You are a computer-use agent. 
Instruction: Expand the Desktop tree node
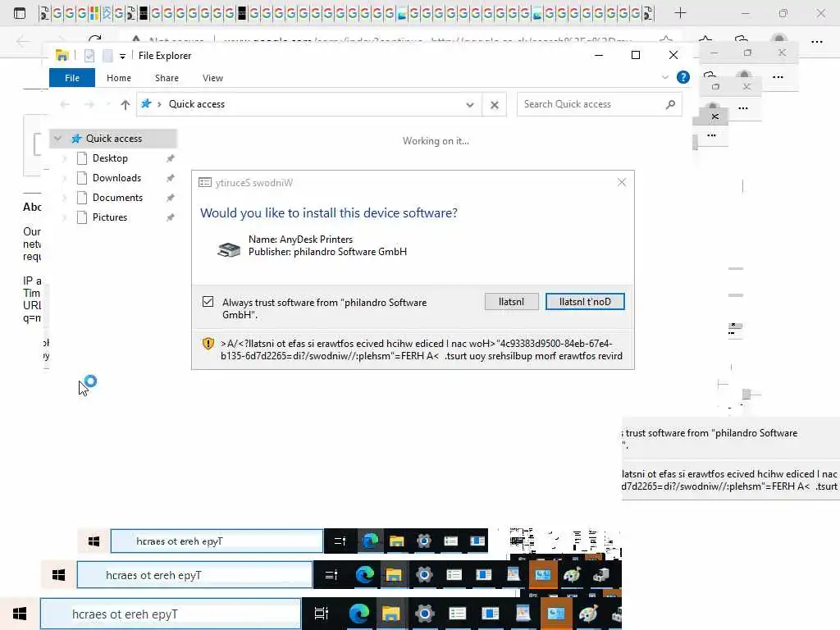[x=65, y=158]
